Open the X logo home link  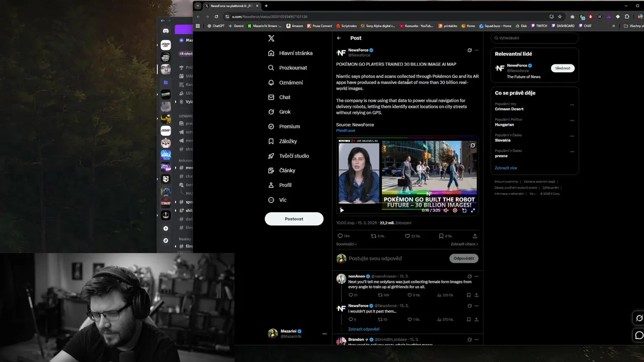pos(271,38)
